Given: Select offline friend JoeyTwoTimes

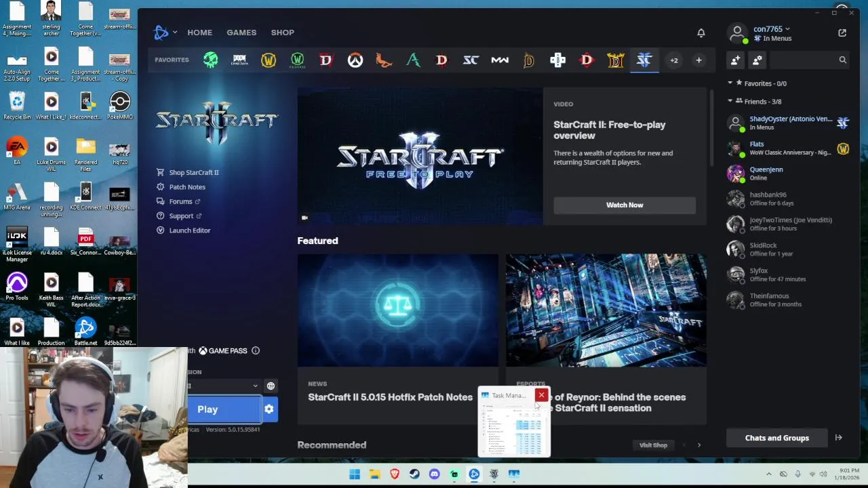Looking at the screenshot, I should 788,224.
